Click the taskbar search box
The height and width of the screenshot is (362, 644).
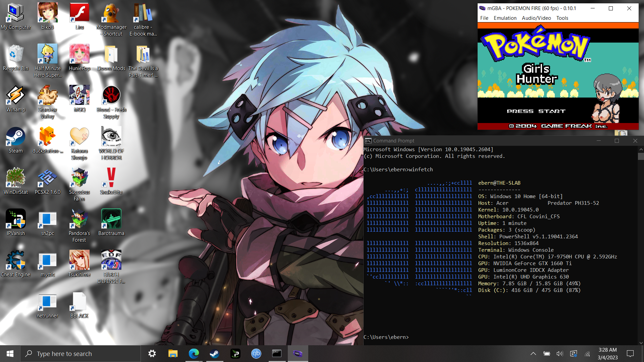(80, 354)
